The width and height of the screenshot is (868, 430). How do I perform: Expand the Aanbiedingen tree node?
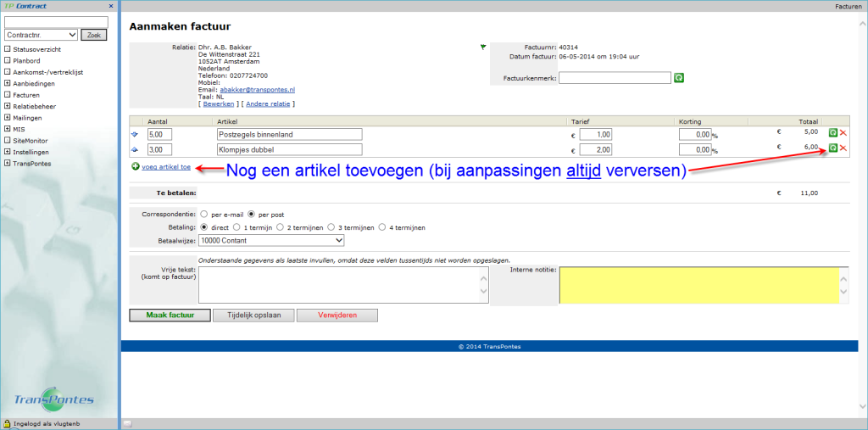8,83
